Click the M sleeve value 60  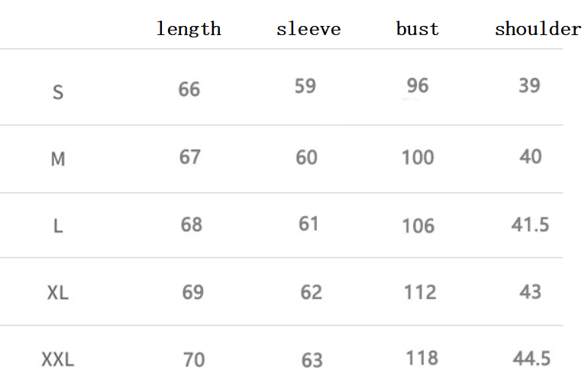click(x=307, y=158)
